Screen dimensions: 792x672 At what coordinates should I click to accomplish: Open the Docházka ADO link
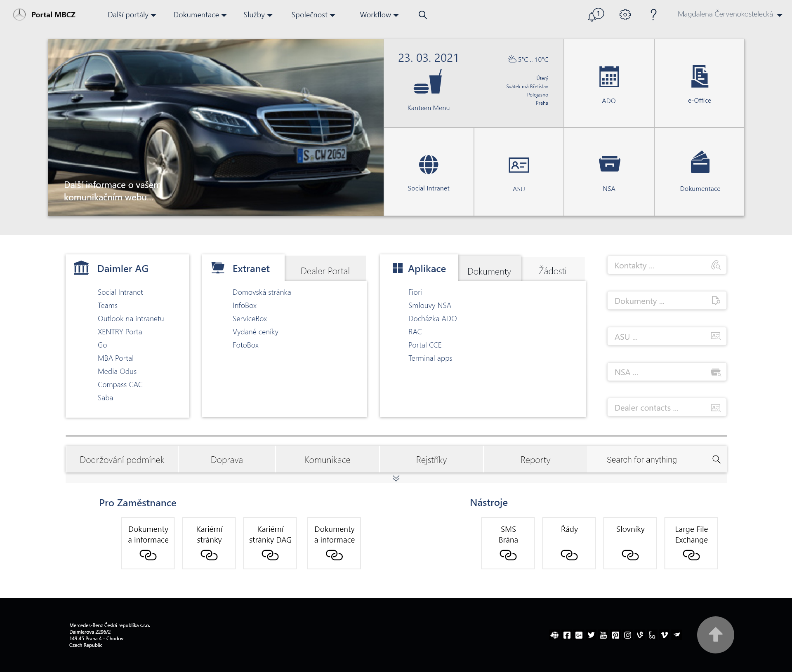click(x=432, y=318)
